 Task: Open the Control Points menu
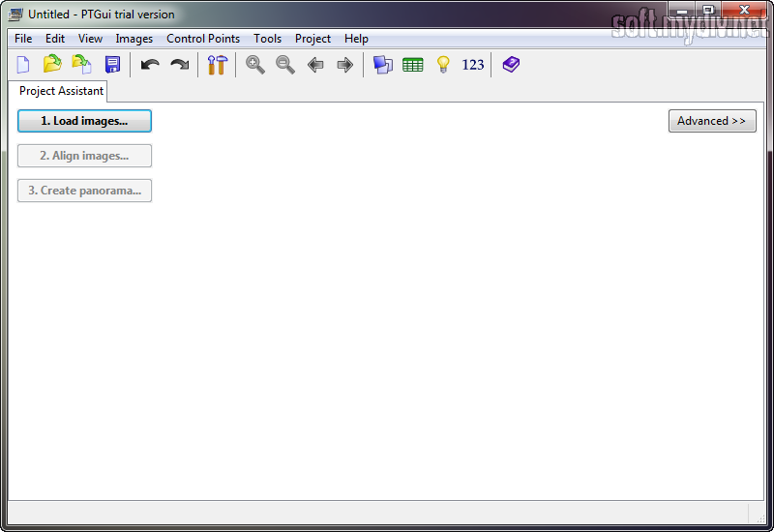(203, 39)
